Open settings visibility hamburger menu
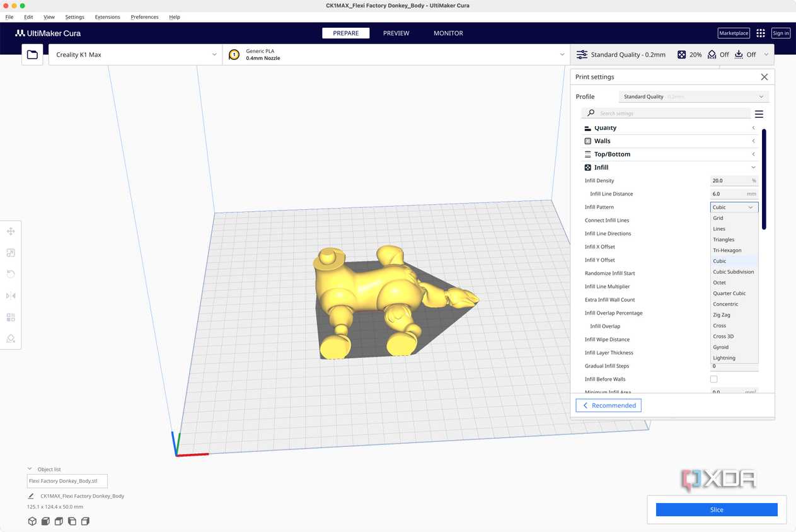Viewport: 796px width, 532px height. [759, 114]
